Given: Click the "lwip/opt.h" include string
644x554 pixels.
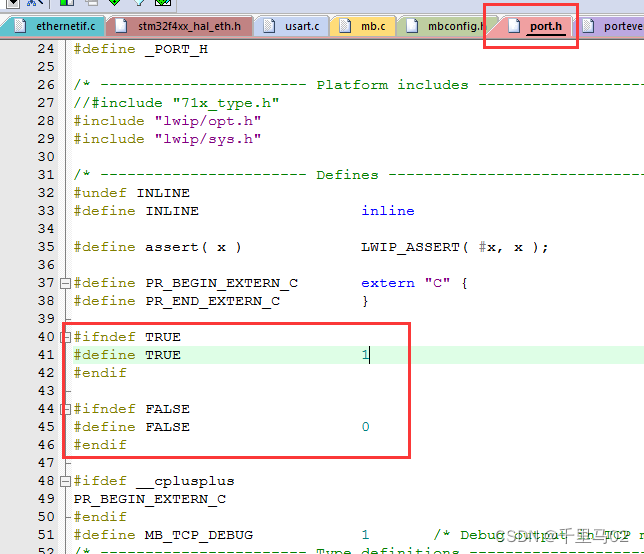Looking at the screenshot, I should coord(208,121).
